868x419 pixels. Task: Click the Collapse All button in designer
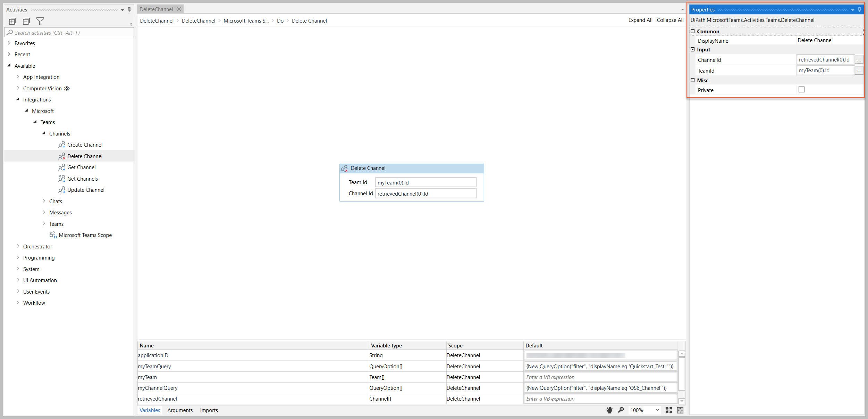coord(670,20)
